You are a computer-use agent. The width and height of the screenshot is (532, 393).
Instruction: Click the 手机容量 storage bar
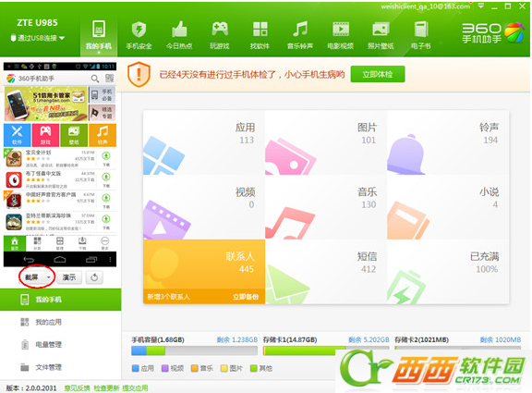pyautogui.click(x=194, y=350)
